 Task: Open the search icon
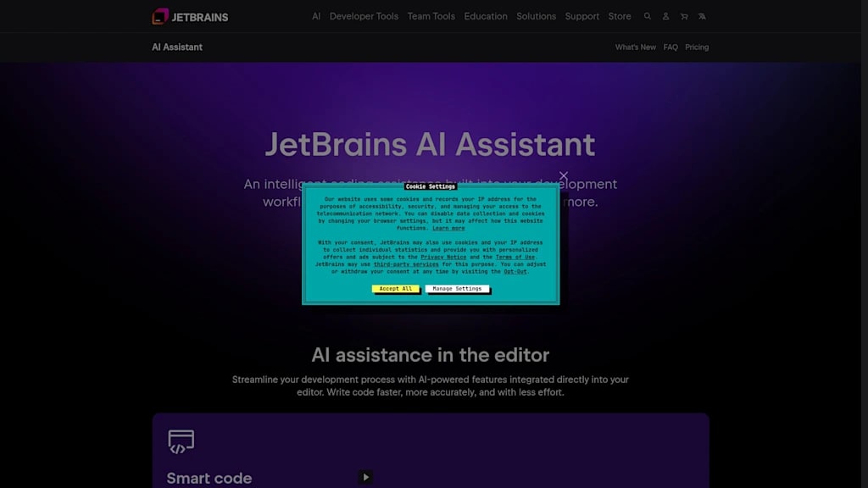pos(648,16)
